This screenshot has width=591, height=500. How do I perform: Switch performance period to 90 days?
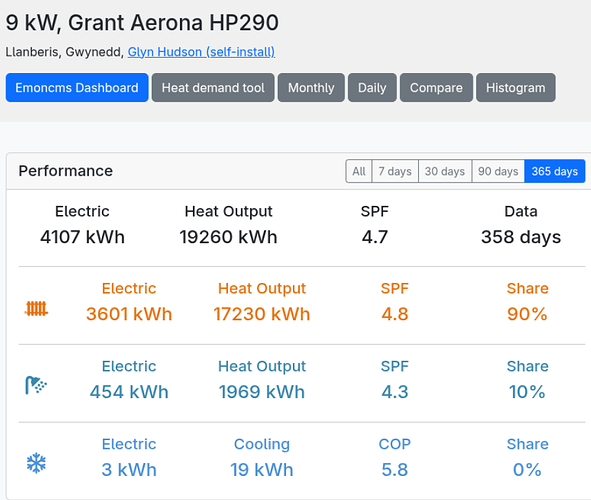(498, 171)
